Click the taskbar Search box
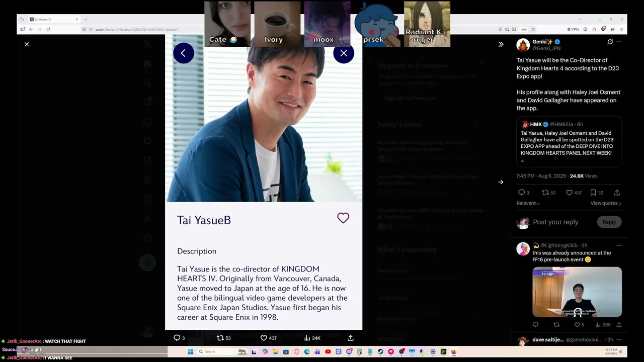 pos(222,352)
